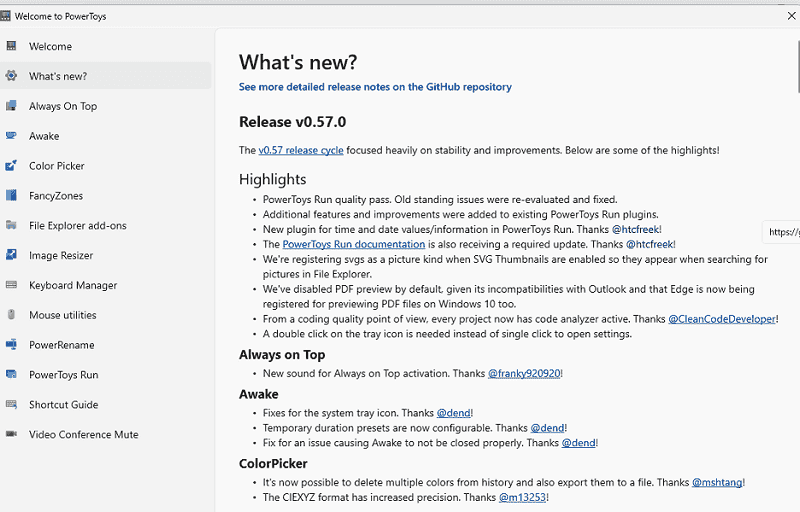The height and width of the screenshot is (512, 800).
Task: Click the PowerToys Run icon
Action: (x=11, y=374)
